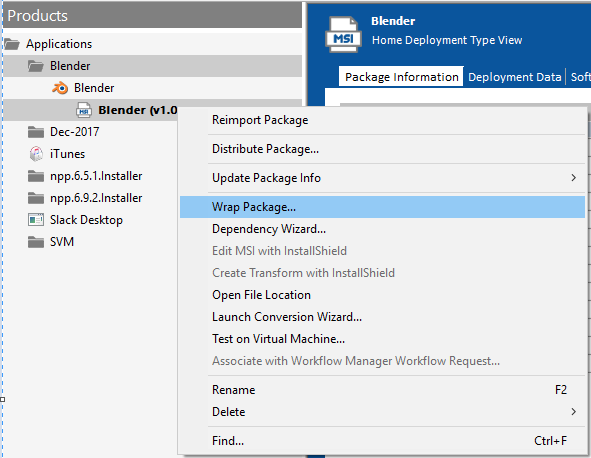
Task: Collapse the open Blender folder node
Action: pos(36,66)
